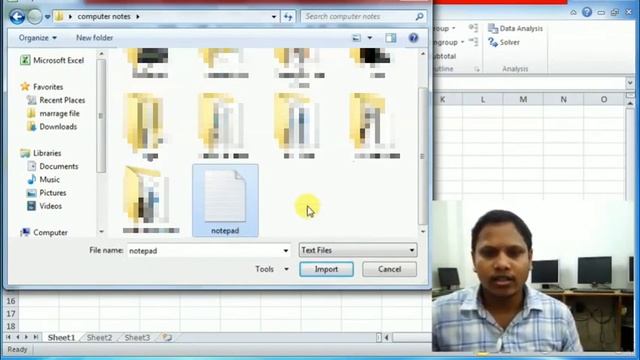Expand the address bar history dropdown
The width and height of the screenshot is (640, 360).
point(273,17)
